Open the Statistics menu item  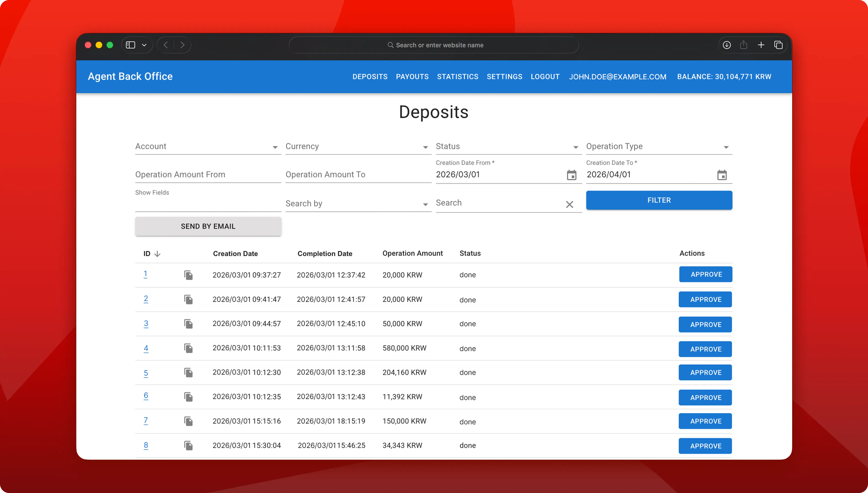coord(457,76)
